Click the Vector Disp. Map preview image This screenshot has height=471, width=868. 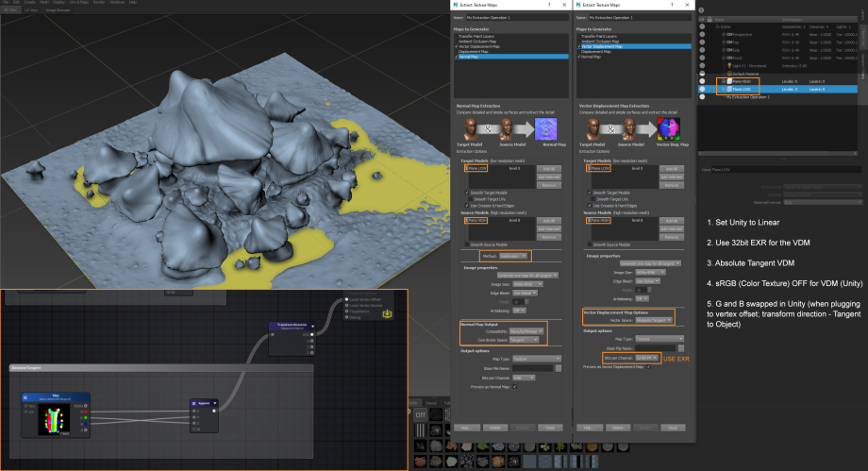click(668, 129)
